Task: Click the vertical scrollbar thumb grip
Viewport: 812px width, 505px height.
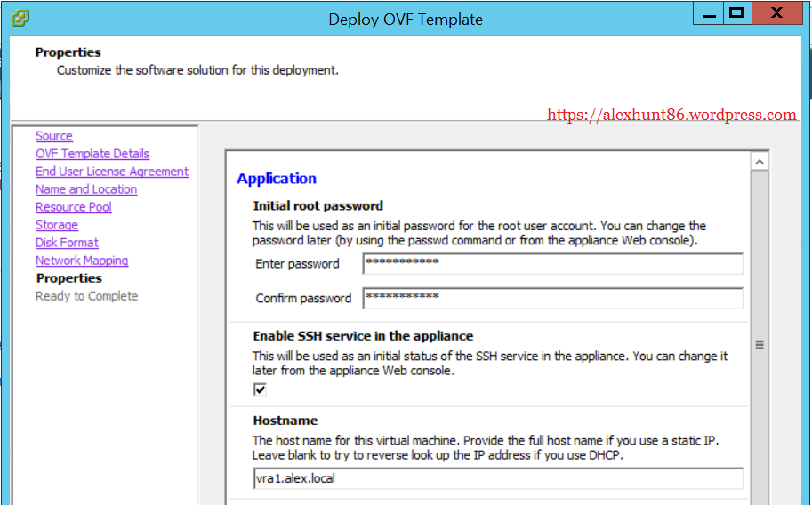Action: (x=760, y=344)
